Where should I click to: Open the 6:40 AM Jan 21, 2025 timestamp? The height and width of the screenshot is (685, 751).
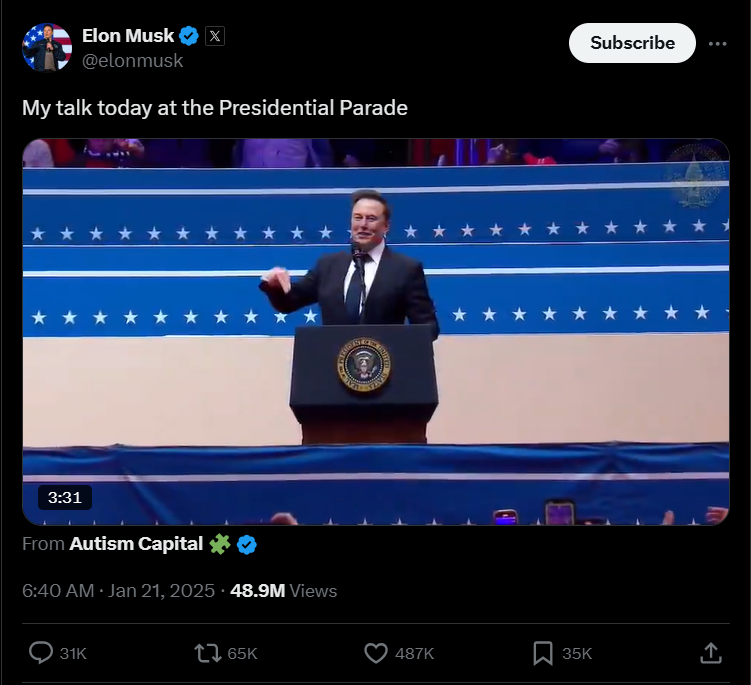(118, 591)
